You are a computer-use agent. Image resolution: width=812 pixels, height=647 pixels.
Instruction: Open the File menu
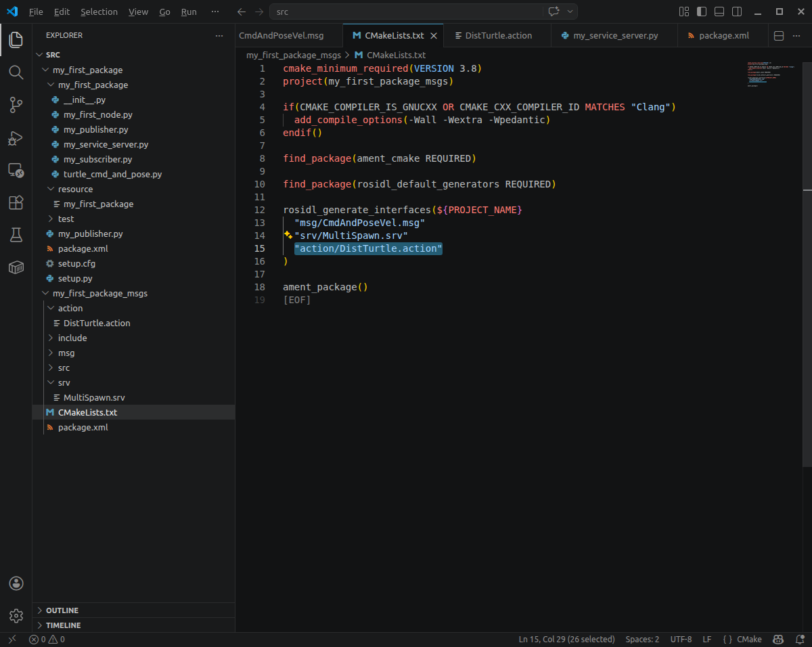click(36, 12)
